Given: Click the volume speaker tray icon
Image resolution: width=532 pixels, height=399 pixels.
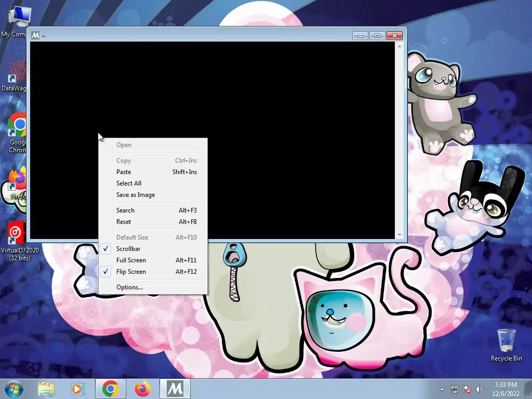Looking at the screenshot, I should click(480, 389).
